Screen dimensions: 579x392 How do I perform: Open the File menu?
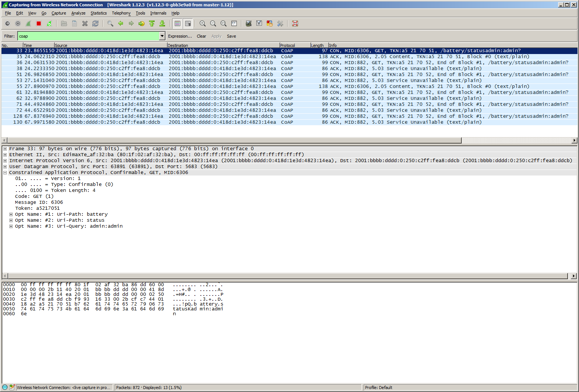tap(8, 13)
